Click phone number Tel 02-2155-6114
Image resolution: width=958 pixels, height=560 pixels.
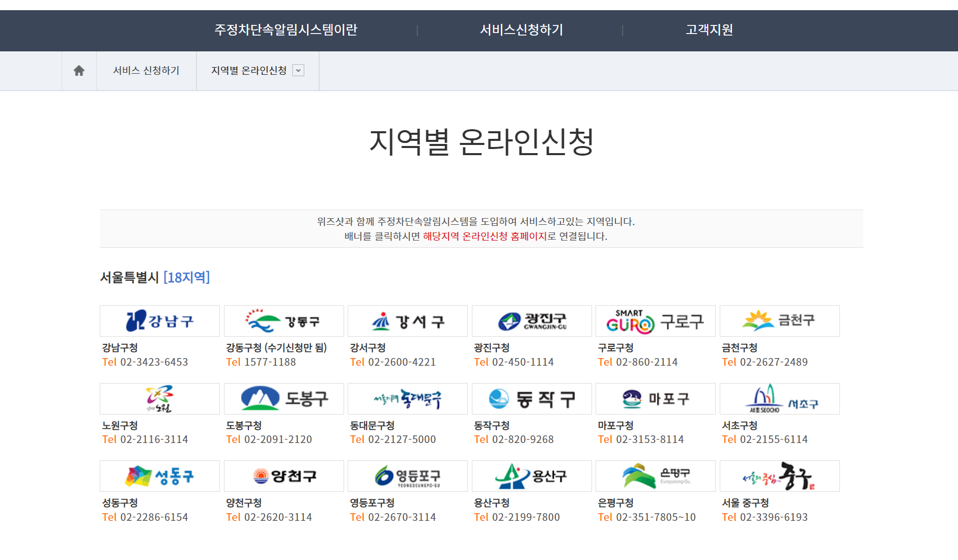pyautogui.click(x=765, y=439)
